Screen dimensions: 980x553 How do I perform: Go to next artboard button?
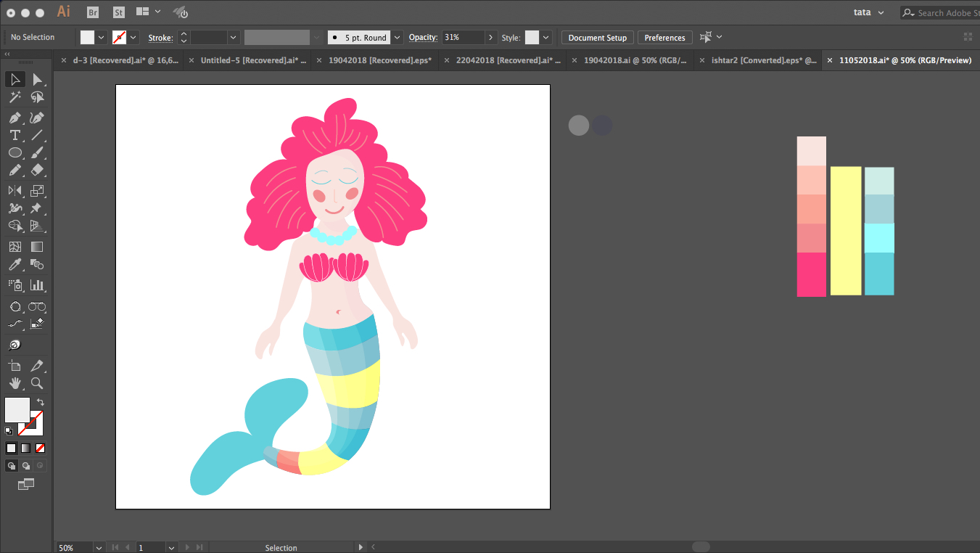[188, 547]
